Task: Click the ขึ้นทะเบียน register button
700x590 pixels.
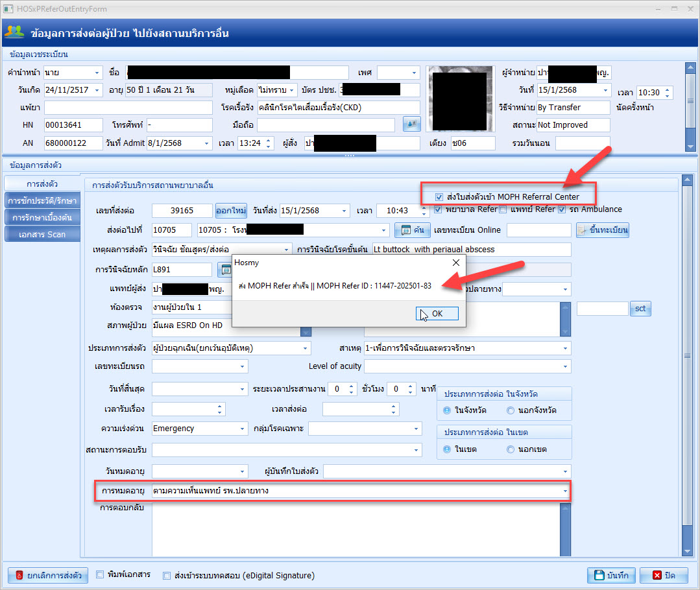Action: coord(603,230)
